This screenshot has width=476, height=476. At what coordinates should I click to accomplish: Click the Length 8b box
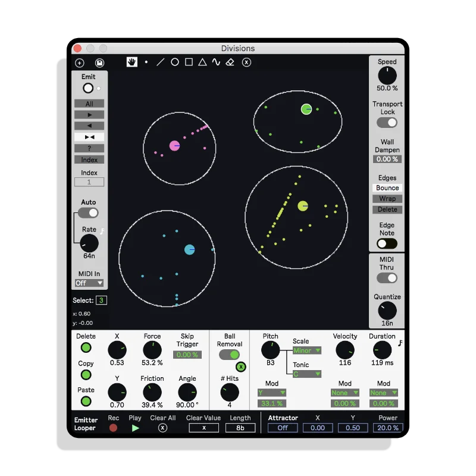coord(240,428)
